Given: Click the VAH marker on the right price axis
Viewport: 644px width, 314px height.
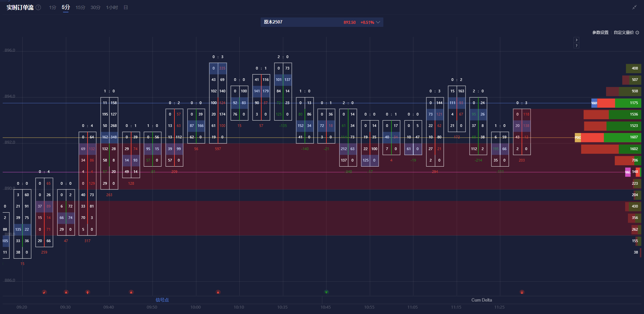Looking at the screenshot, I should pyautogui.click(x=594, y=103).
